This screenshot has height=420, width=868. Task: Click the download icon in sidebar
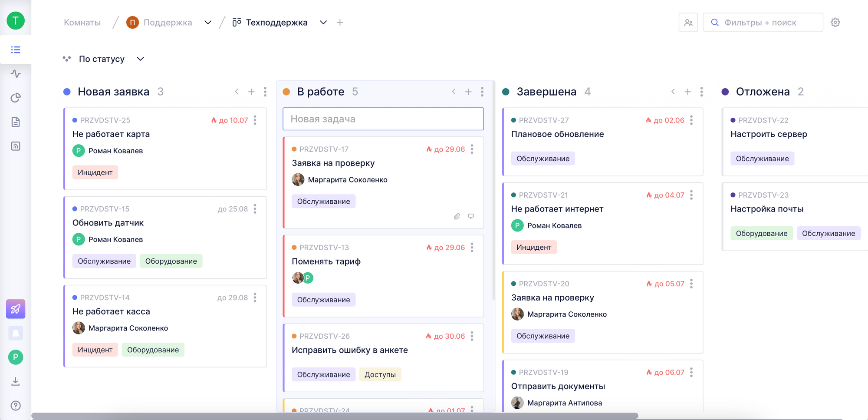tap(16, 381)
